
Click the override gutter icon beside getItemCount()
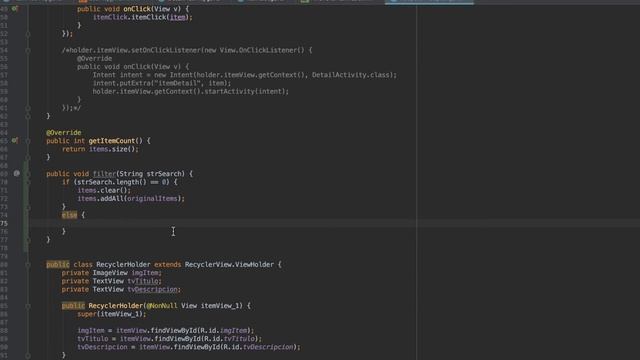pyautogui.click(x=14, y=140)
